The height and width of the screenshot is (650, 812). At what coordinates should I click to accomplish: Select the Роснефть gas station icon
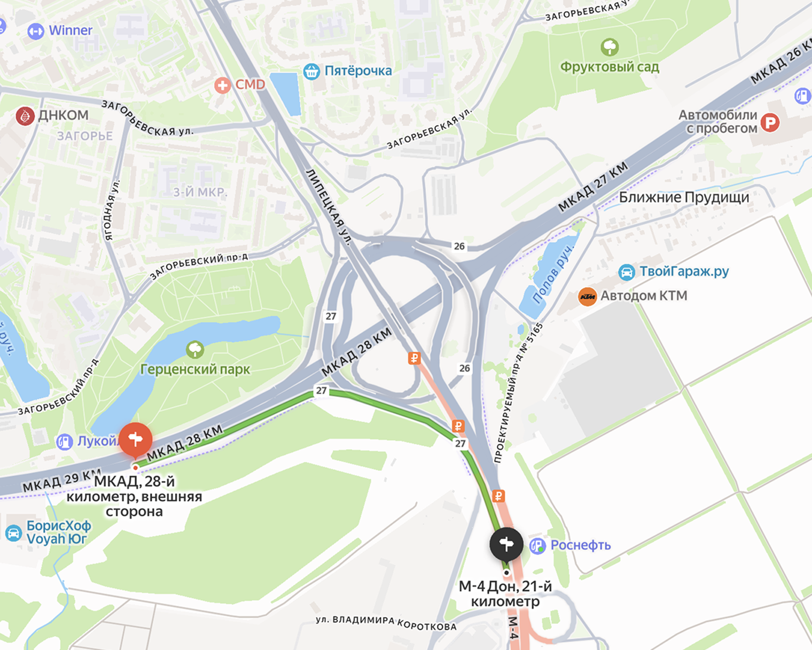point(537,546)
